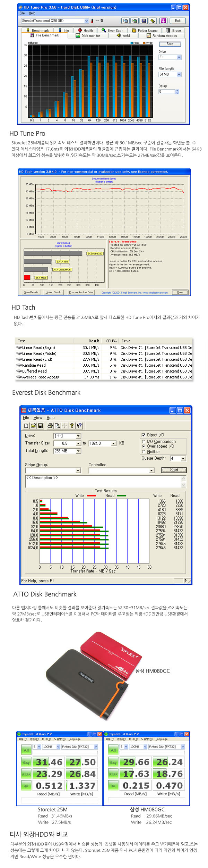This screenshot has width=208, height=868.
Task: Select the Overlapped I/O radio button
Action: pyautogui.click(x=144, y=446)
